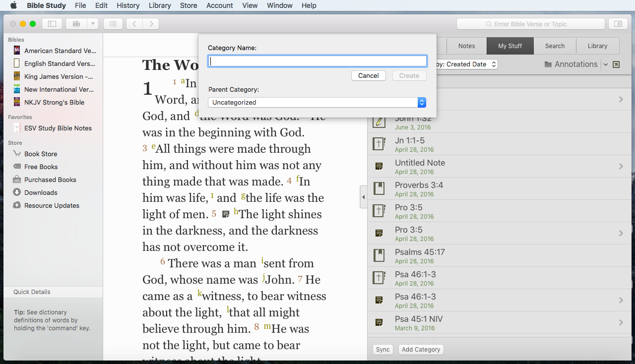635x364 pixels.
Task: Select the Psa 45:1 NIV entry text
Action: [x=419, y=319]
